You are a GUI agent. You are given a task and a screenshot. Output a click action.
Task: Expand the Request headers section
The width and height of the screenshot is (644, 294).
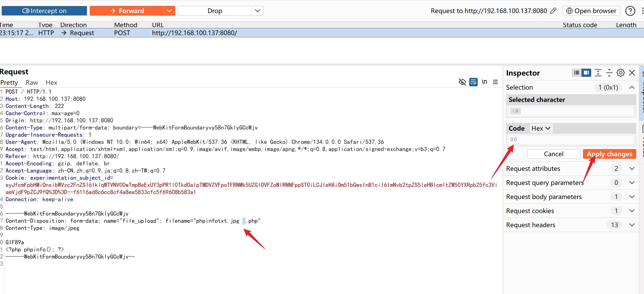632,225
